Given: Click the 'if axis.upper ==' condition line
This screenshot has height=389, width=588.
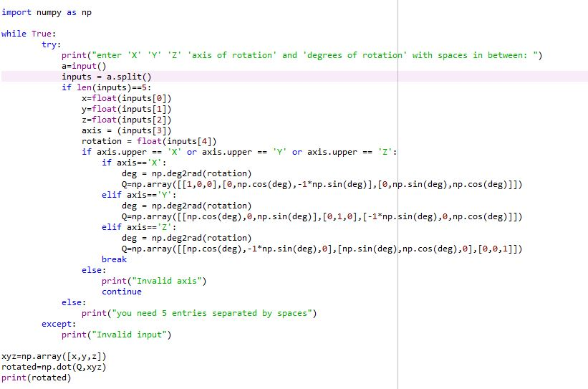Looking at the screenshot, I should point(239,152).
